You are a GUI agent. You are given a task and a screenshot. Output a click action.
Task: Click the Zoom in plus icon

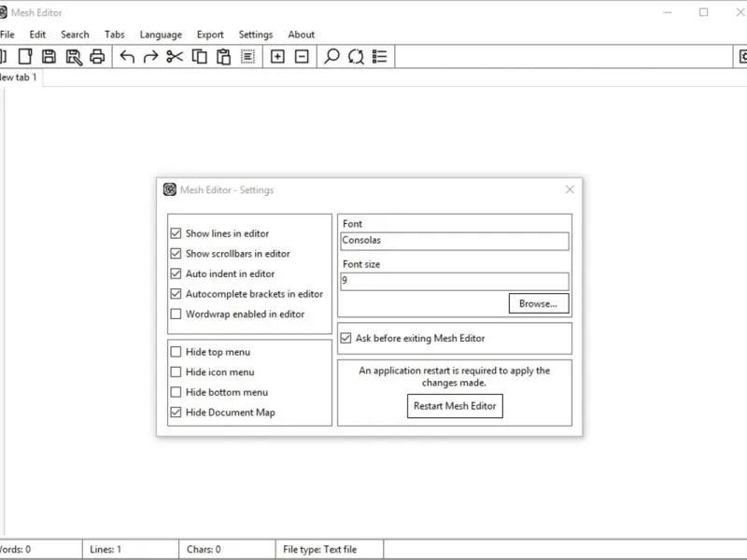pyautogui.click(x=277, y=57)
